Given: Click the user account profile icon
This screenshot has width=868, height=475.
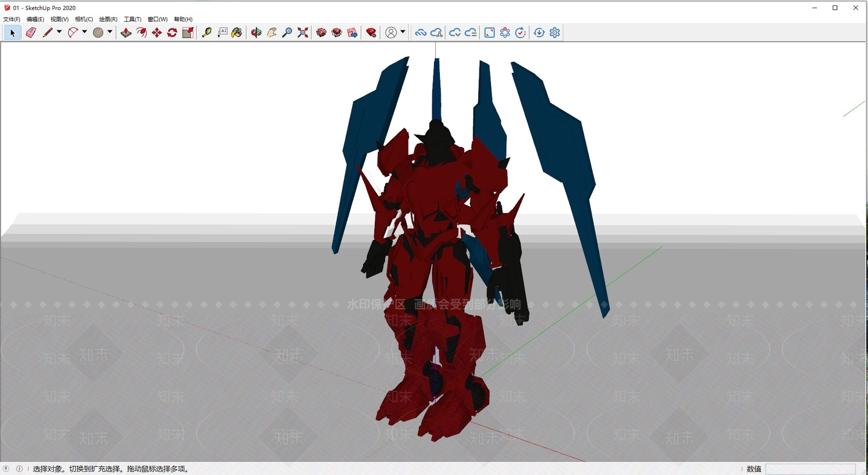Looking at the screenshot, I should click(391, 33).
